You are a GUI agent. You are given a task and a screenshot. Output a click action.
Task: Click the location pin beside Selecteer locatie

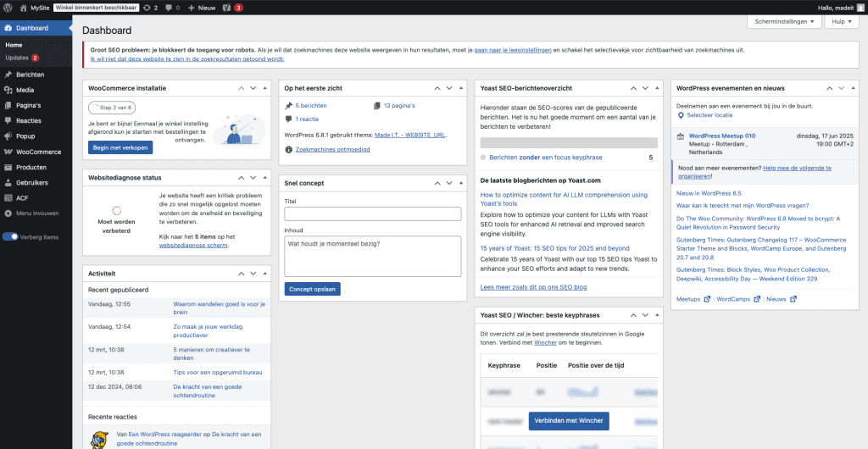tap(681, 115)
